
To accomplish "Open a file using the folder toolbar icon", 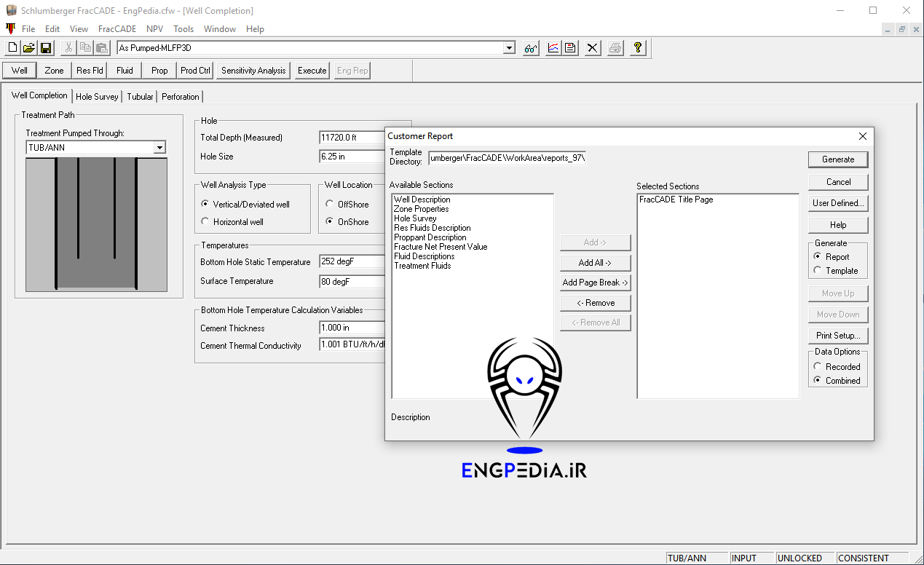I will [28, 47].
